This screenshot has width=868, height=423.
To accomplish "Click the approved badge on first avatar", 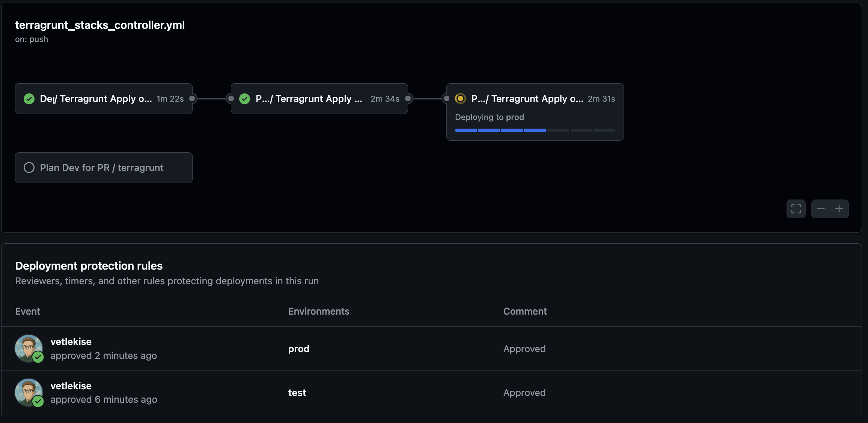I will click(38, 357).
